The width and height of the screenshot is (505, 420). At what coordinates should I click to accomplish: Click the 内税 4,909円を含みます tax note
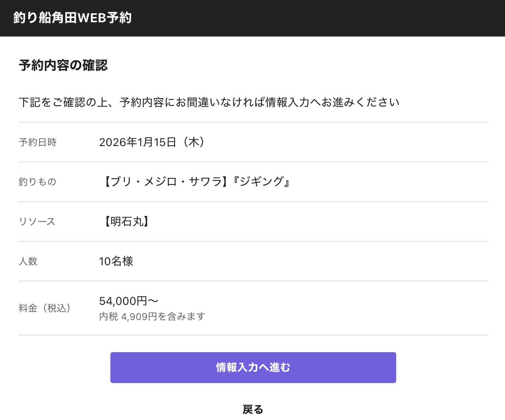[x=152, y=316]
